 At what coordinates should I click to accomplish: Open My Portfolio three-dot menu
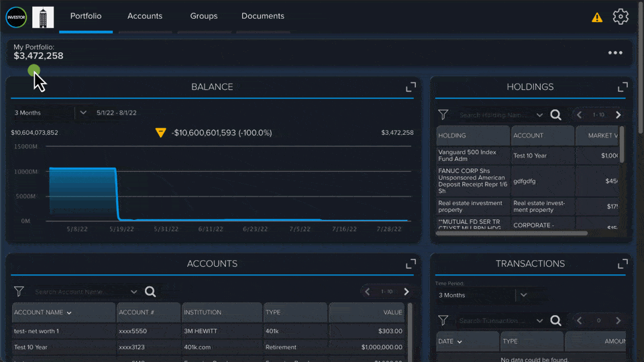(615, 52)
